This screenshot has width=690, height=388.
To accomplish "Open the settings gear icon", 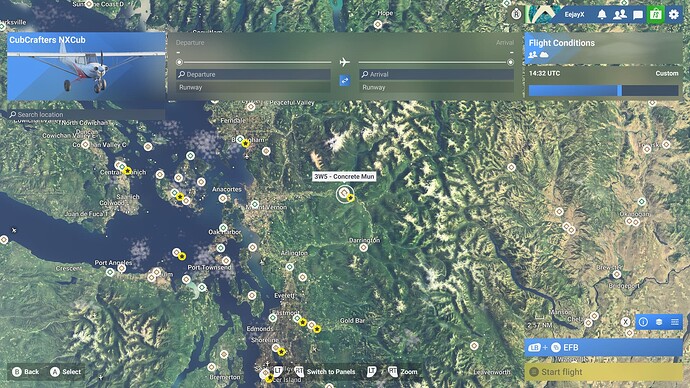I will (674, 15).
